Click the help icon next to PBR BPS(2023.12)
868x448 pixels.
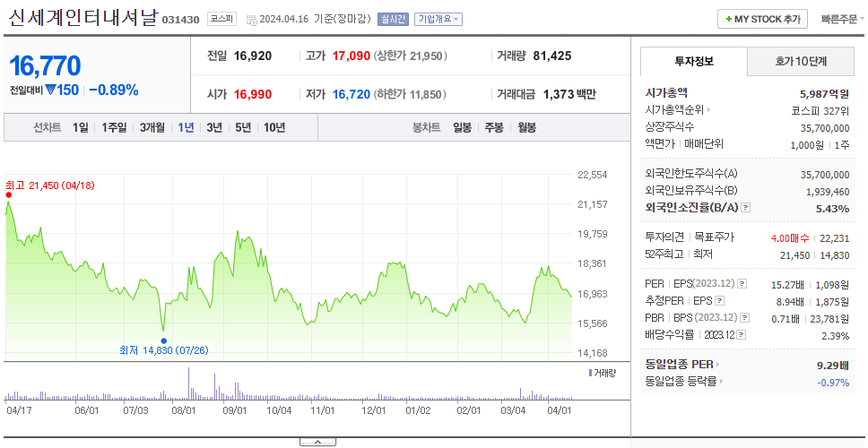(745, 318)
